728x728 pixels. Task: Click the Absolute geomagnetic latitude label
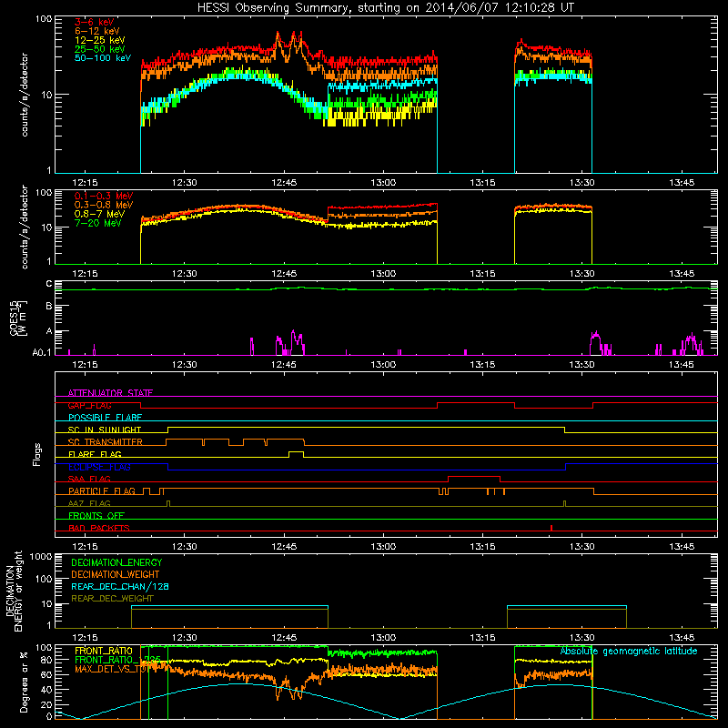[x=629, y=651]
